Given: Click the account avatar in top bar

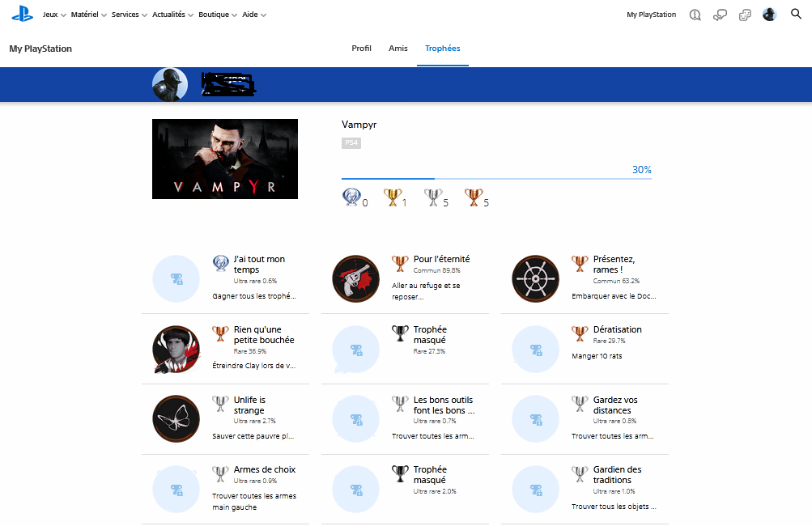Looking at the screenshot, I should pyautogui.click(x=770, y=15).
